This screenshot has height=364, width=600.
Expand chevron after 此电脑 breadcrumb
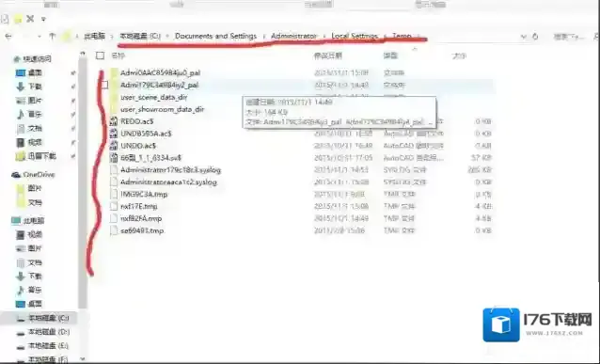point(113,37)
